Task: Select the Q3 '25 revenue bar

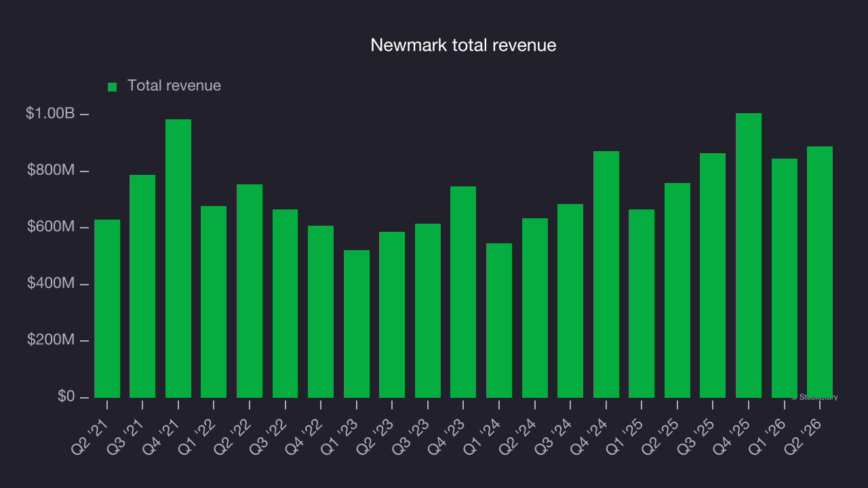Action: click(x=713, y=275)
